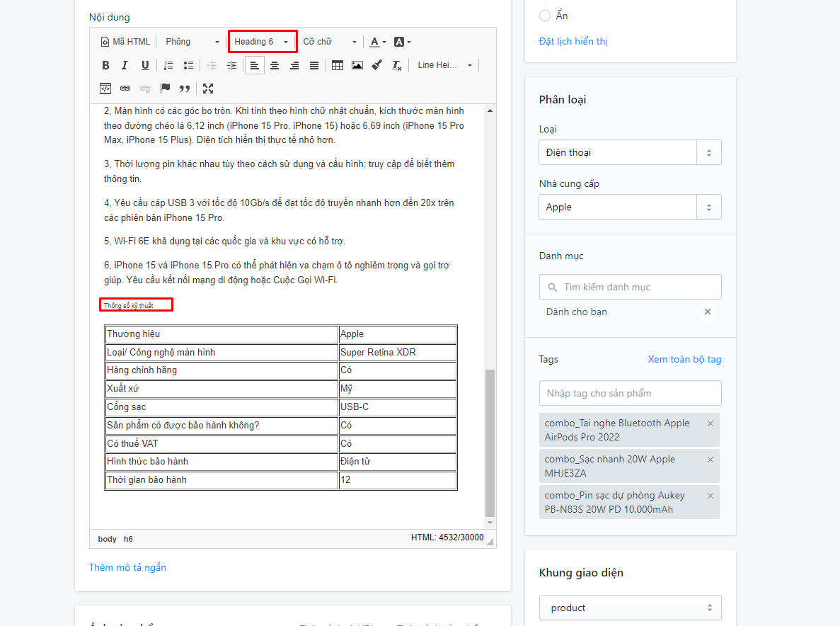Open the Loại dropdown showing Điện thoại
Image resolution: width=840 pixels, height=626 pixels.
point(630,153)
